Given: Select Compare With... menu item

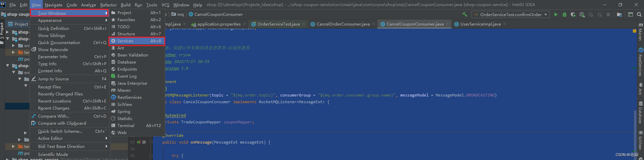Looking at the screenshot, I should tap(69, 116).
